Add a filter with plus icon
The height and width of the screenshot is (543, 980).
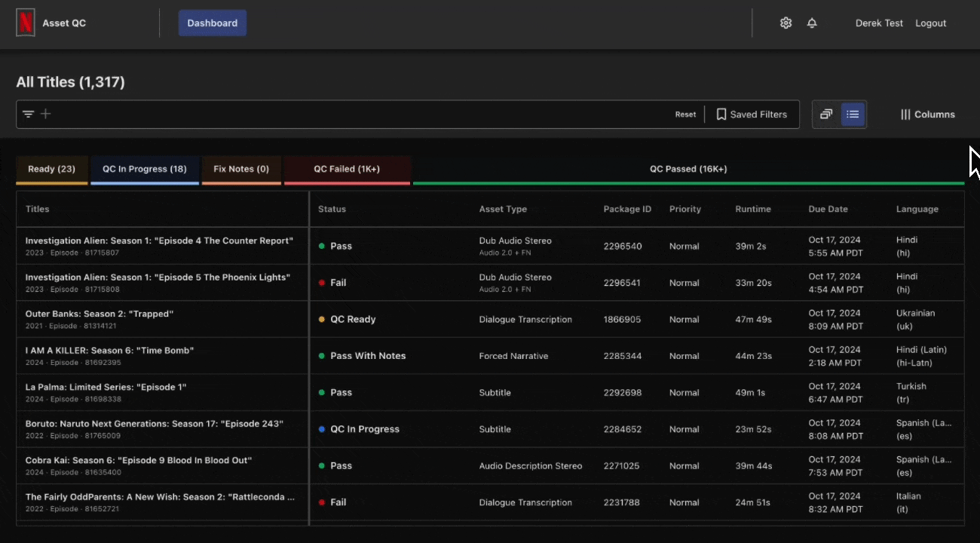(x=45, y=114)
